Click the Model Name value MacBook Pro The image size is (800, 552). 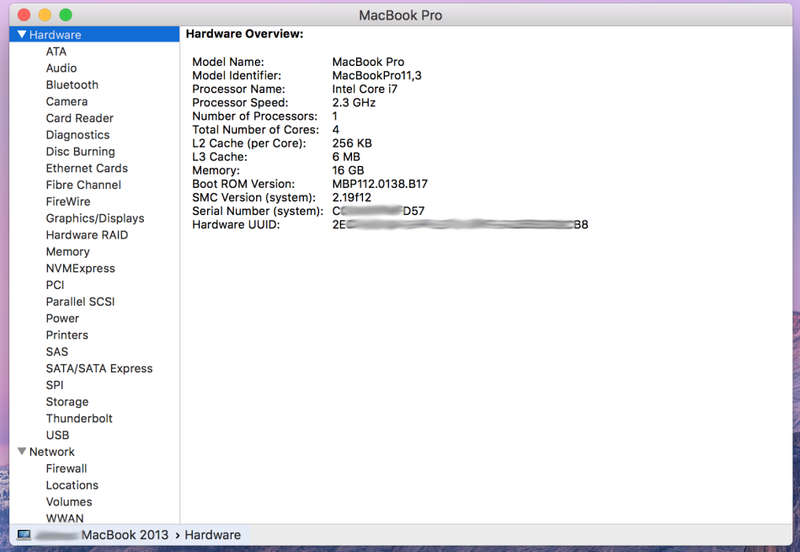click(368, 62)
